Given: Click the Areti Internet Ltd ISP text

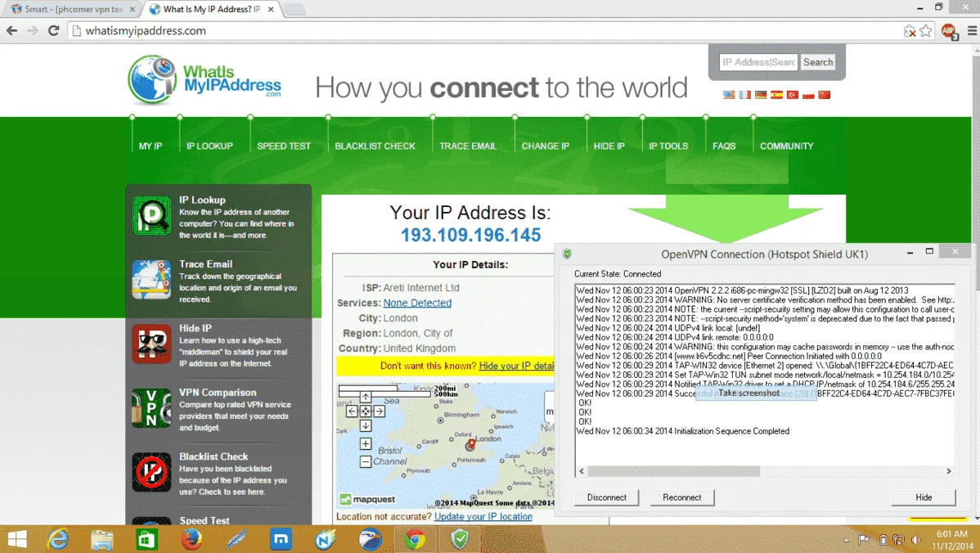Looking at the screenshot, I should pyautogui.click(x=421, y=287).
